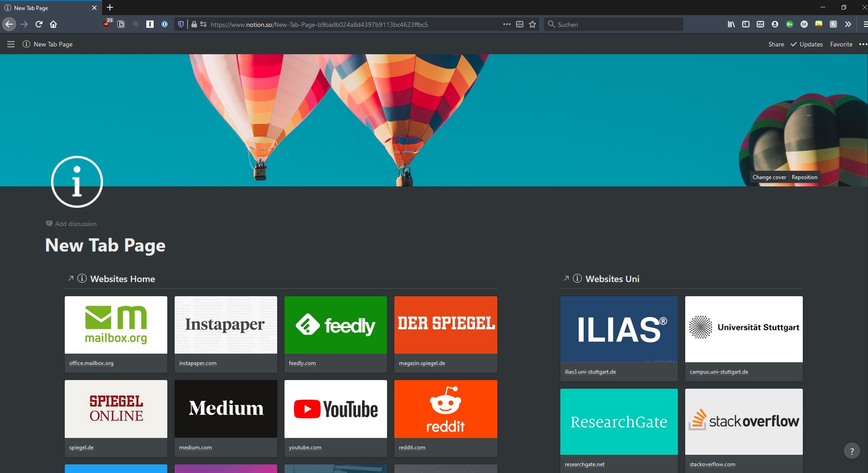Click the Notion web clipper extension icon

(x=121, y=24)
